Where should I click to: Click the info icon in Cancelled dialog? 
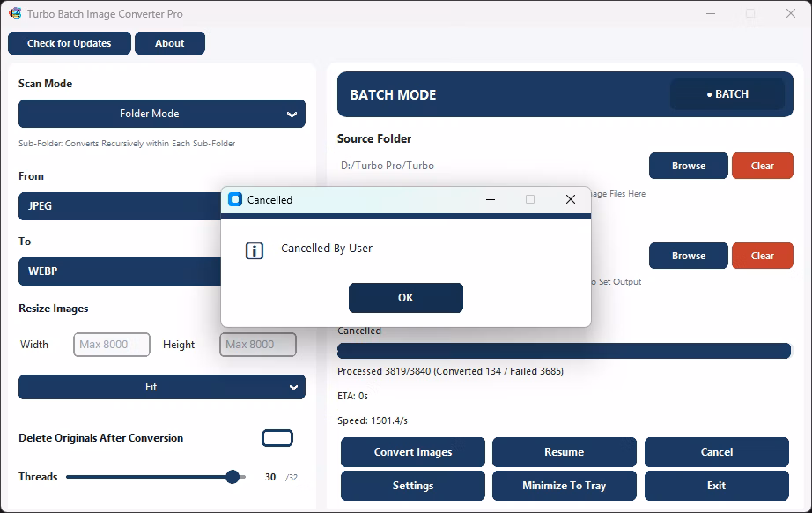pyautogui.click(x=255, y=251)
